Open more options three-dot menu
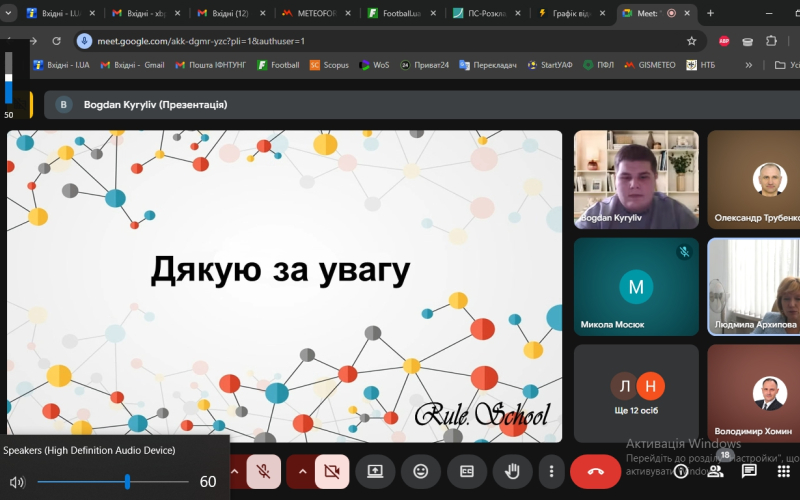Viewport: 800px width, 500px height. (x=551, y=471)
